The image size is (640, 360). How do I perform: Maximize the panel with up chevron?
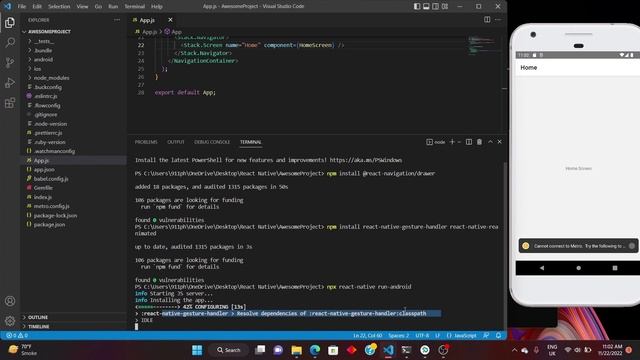(490, 142)
